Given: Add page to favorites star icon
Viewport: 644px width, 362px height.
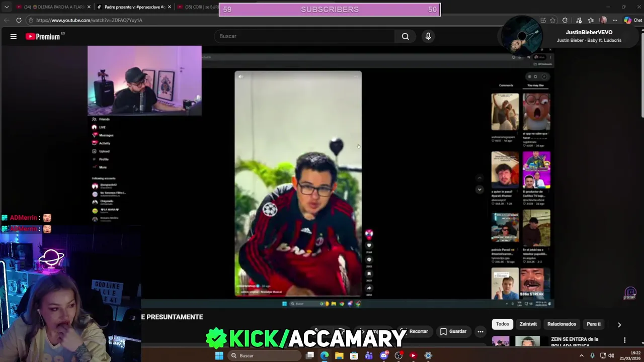Looking at the screenshot, I should point(553,20).
